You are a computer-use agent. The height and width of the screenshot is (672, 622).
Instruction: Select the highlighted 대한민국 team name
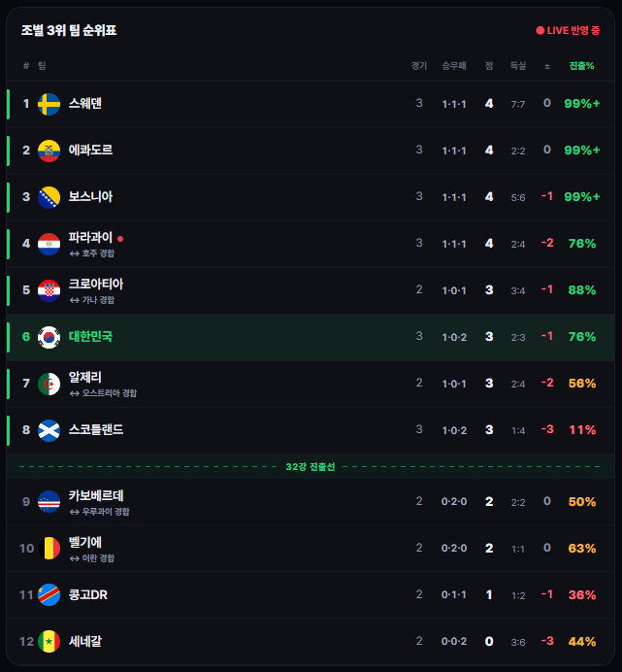[90, 336]
